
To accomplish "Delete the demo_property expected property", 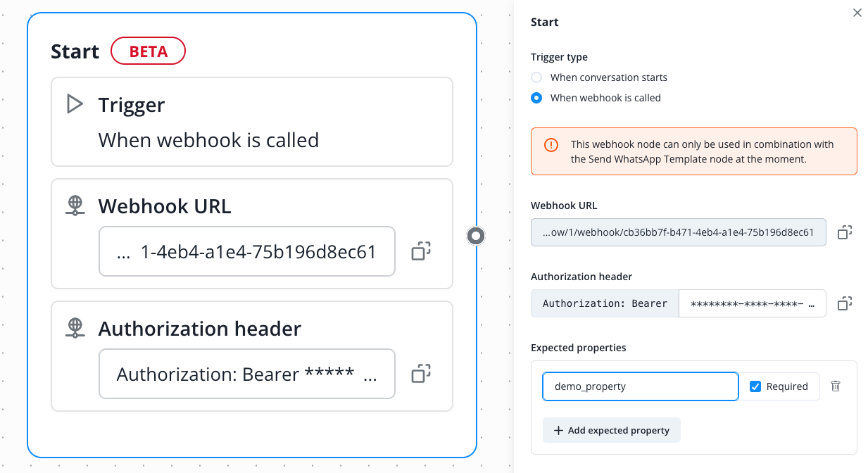I will (836, 386).
